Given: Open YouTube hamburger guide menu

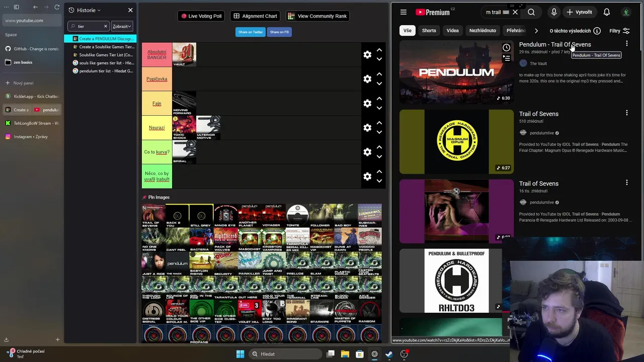Looking at the screenshot, I should [x=404, y=12].
